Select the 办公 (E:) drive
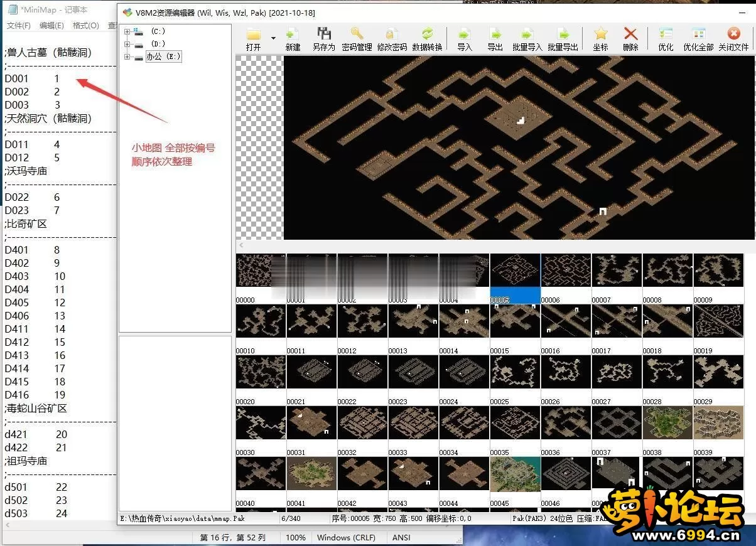Viewport: 756px width, 546px height. [x=163, y=56]
